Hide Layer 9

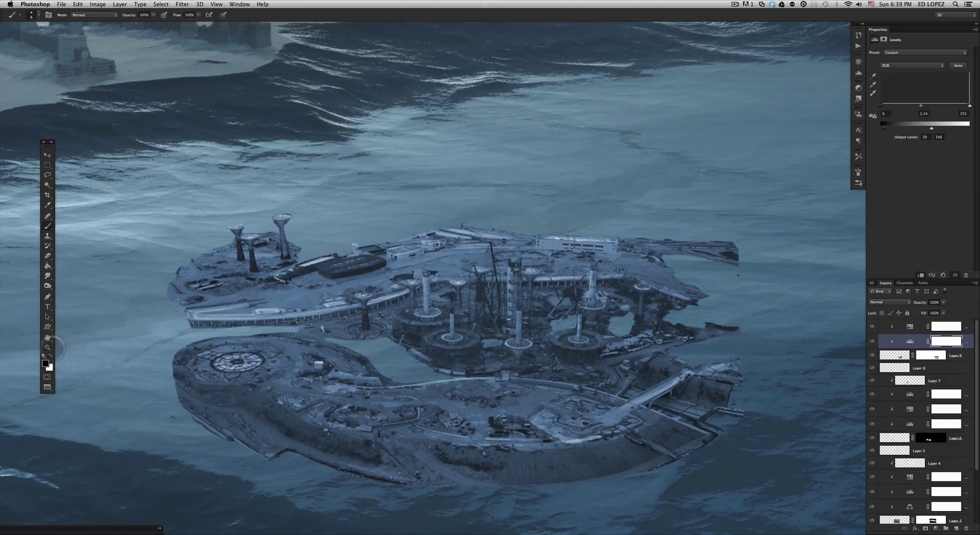(x=872, y=355)
